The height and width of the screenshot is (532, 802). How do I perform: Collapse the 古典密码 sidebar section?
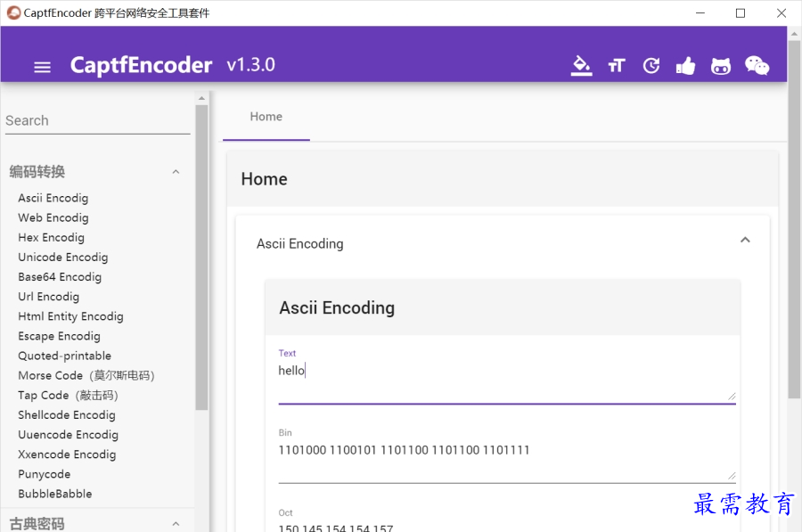(x=176, y=524)
